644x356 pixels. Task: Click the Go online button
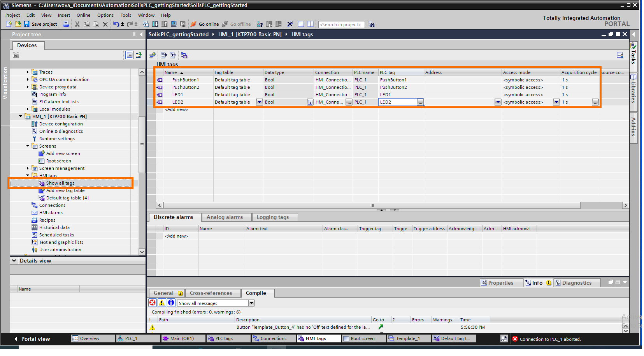[205, 24]
